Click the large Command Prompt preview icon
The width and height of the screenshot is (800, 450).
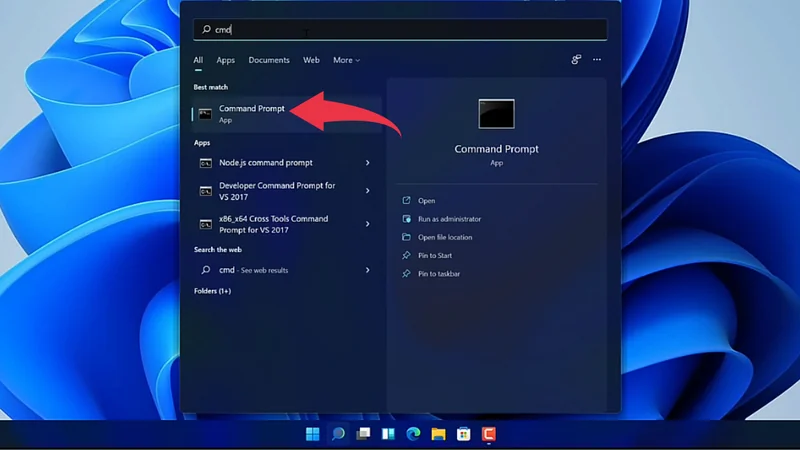pos(496,114)
